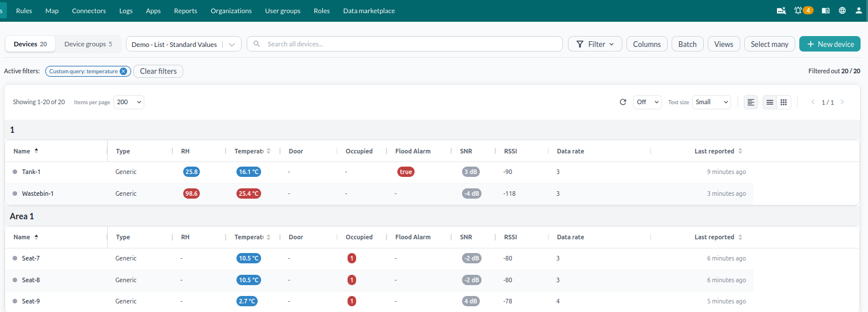Click the 25.8 RH badge for Tank-1
868x312 pixels.
tap(191, 172)
